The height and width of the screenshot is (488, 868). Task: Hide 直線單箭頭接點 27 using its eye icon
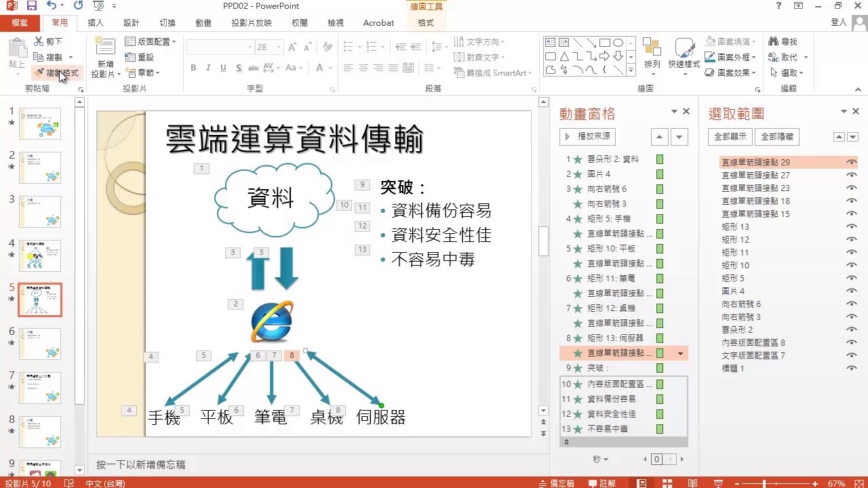(850, 175)
